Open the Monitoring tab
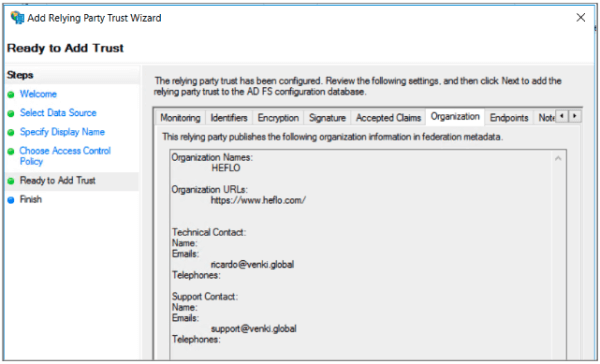 point(180,118)
